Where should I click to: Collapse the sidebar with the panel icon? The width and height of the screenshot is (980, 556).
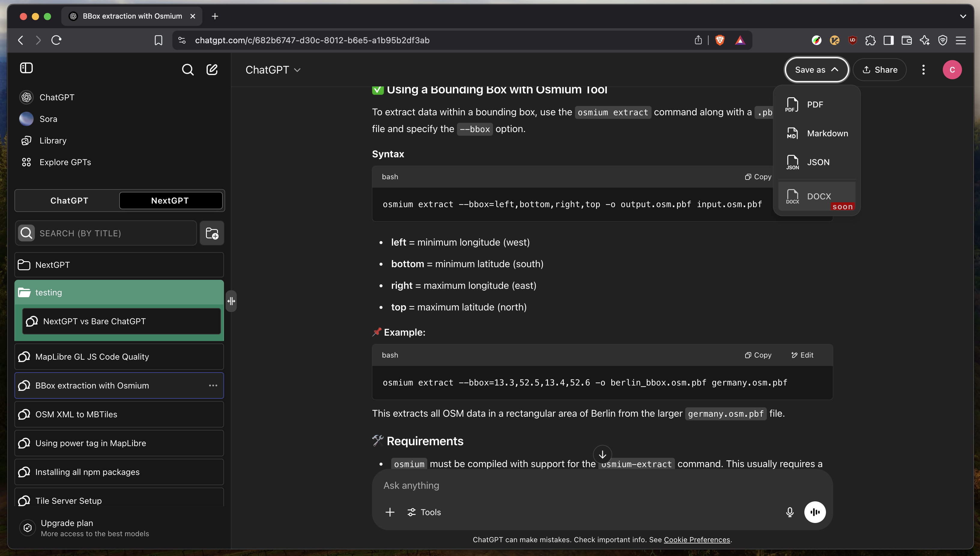coord(26,68)
